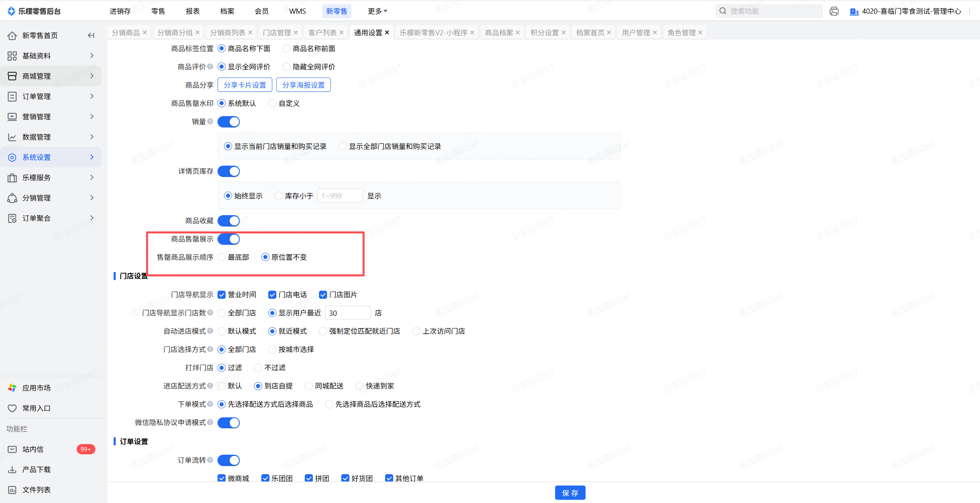
Task: Click the 应用市场 colorful icon
Action: pyautogui.click(x=12, y=388)
